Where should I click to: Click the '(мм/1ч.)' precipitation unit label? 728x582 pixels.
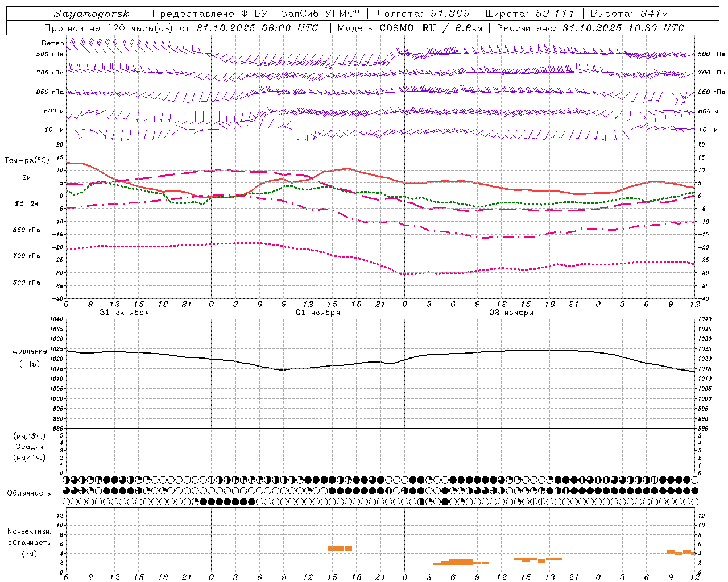tap(30, 458)
